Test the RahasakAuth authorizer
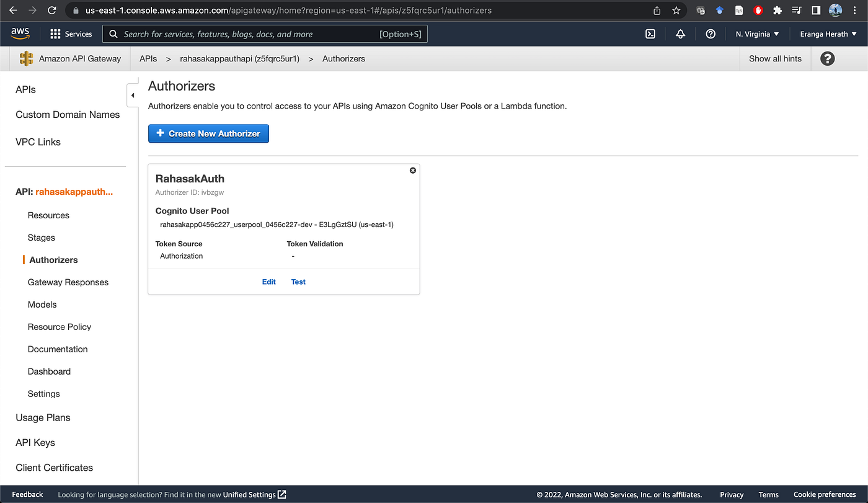The image size is (868, 503). [298, 282]
